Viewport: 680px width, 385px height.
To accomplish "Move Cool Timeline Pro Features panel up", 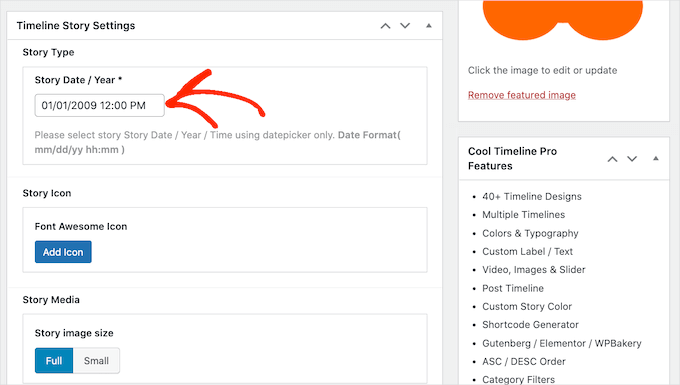I will pyautogui.click(x=612, y=159).
